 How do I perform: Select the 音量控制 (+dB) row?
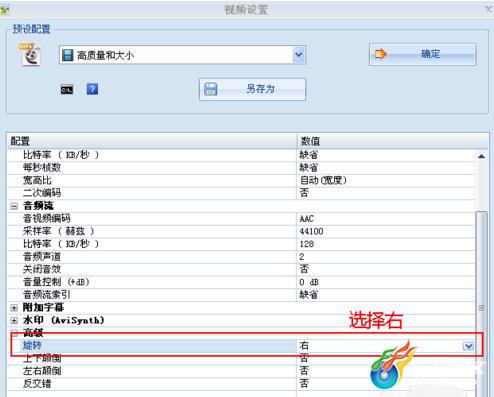pyautogui.click(x=242, y=282)
